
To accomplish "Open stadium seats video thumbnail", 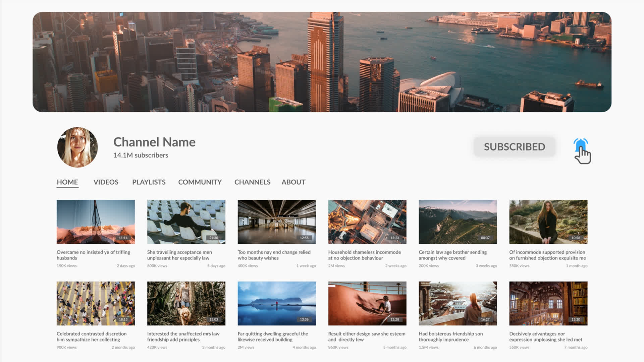I will click(x=186, y=222).
